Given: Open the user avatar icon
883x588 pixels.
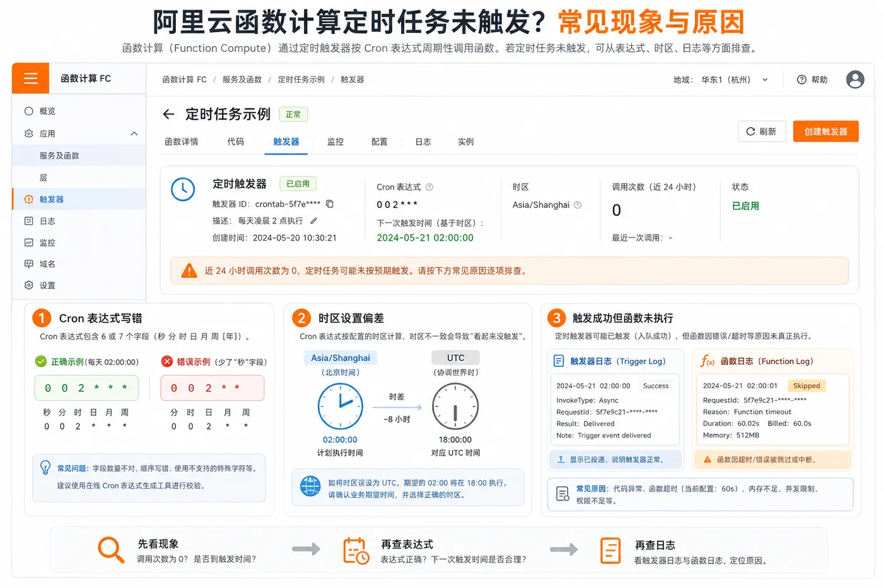Looking at the screenshot, I should click(855, 79).
